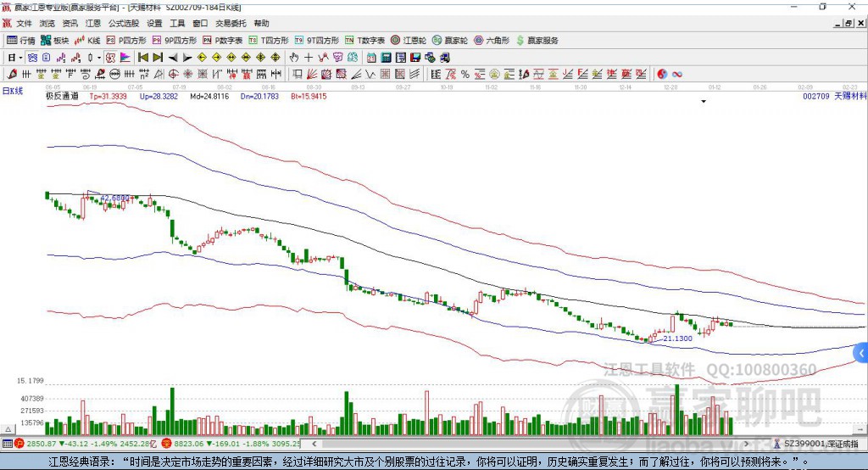The image size is (868, 470).
Task: Toggle the highlighted blue pattern icon
Action: [32, 58]
